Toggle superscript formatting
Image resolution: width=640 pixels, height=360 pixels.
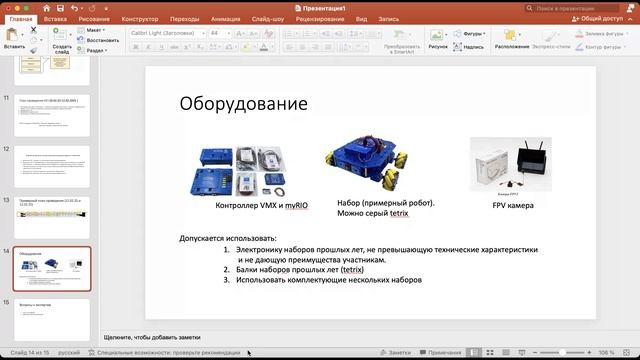click(x=187, y=47)
